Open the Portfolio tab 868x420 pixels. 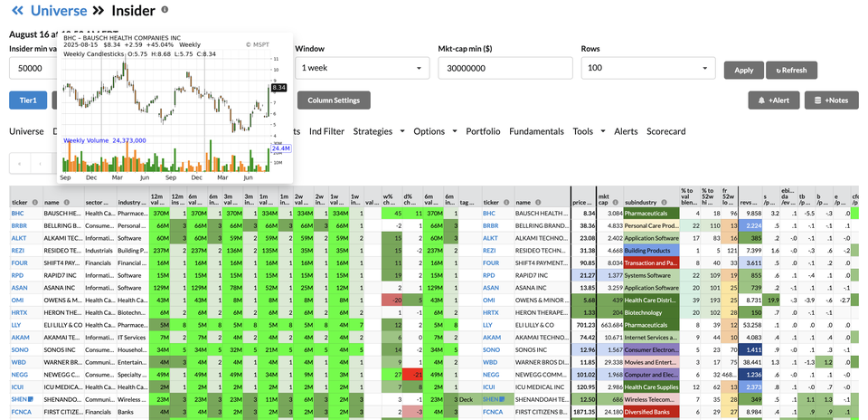click(x=483, y=131)
